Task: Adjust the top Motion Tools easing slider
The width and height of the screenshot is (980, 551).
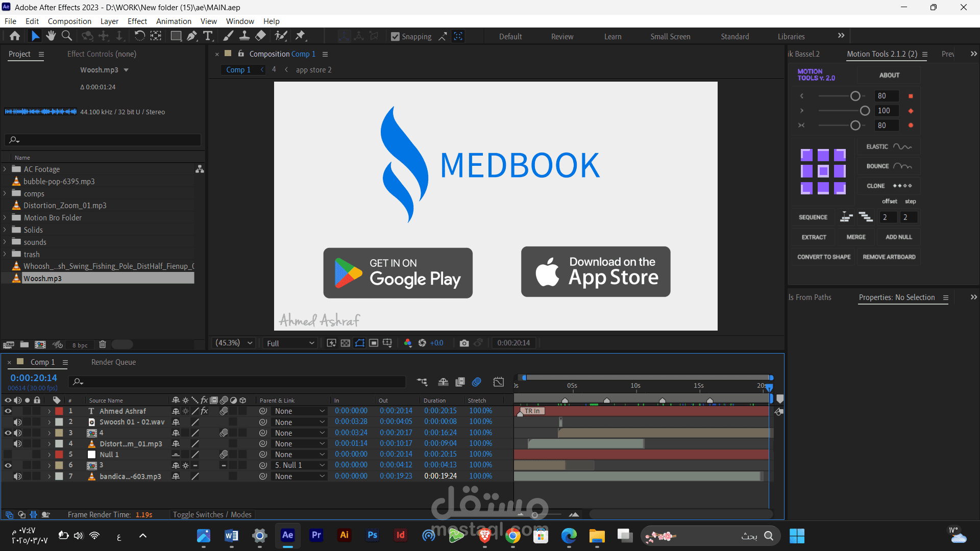Action: coord(855,96)
